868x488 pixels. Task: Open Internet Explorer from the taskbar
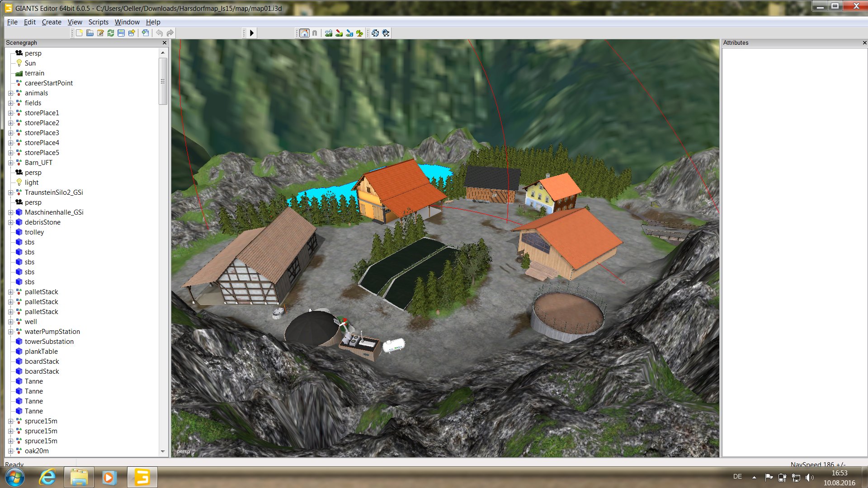point(47,477)
